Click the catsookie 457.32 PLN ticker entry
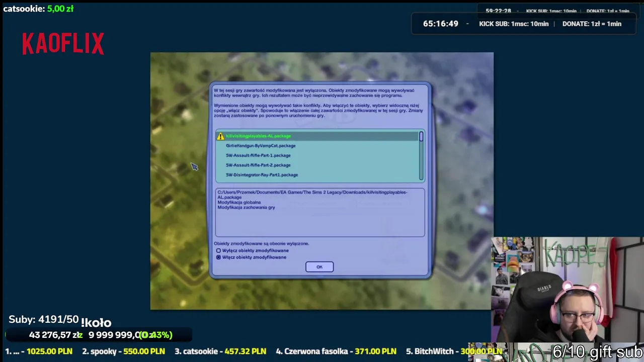Viewport: 644px width, 362px height. 220,351
